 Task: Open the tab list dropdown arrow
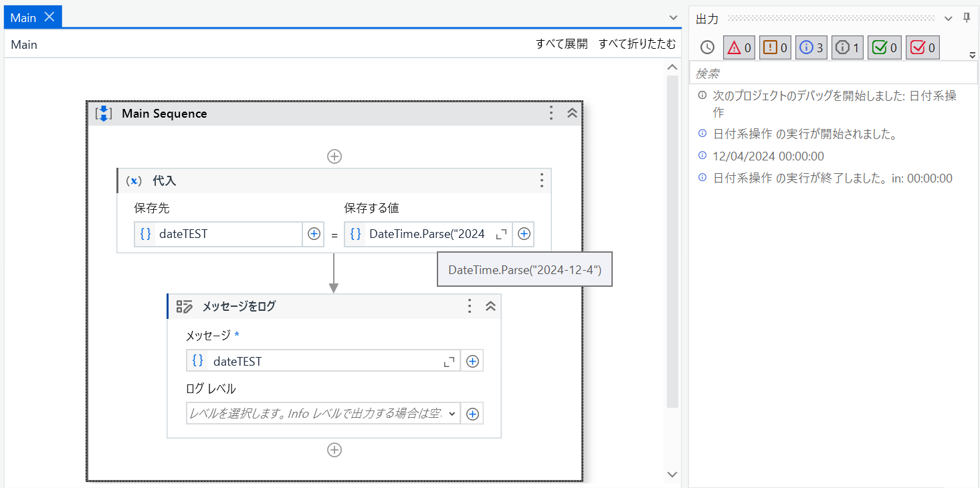click(673, 18)
